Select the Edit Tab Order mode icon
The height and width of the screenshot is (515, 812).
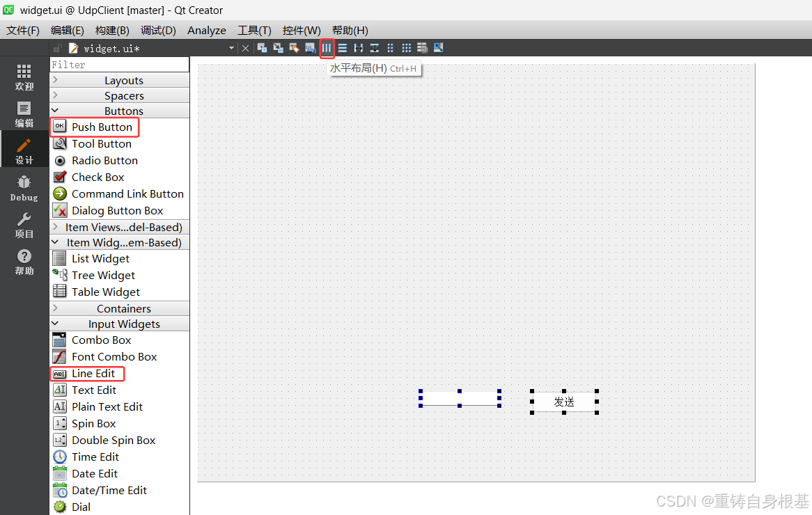[x=310, y=48]
